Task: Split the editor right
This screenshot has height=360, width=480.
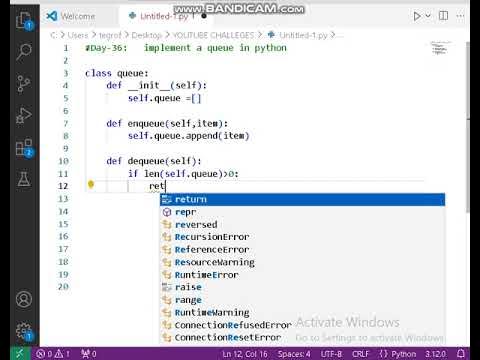Action: [x=443, y=16]
